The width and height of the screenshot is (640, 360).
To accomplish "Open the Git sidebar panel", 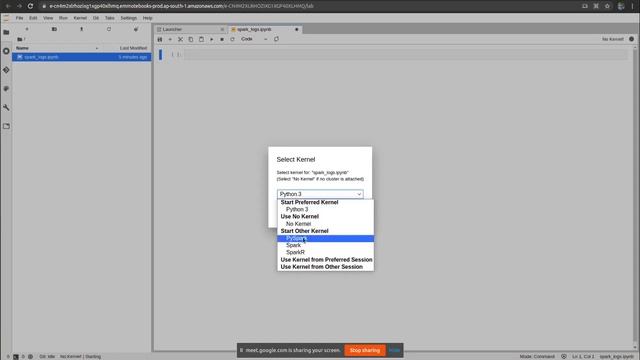I will (x=6, y=70).
